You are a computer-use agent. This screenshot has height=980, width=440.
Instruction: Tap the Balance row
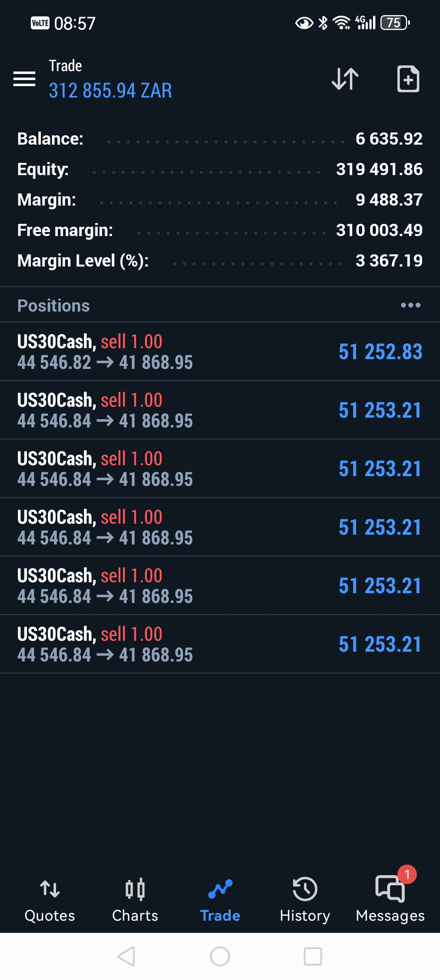pyautogui.click(x=220, y=139)
